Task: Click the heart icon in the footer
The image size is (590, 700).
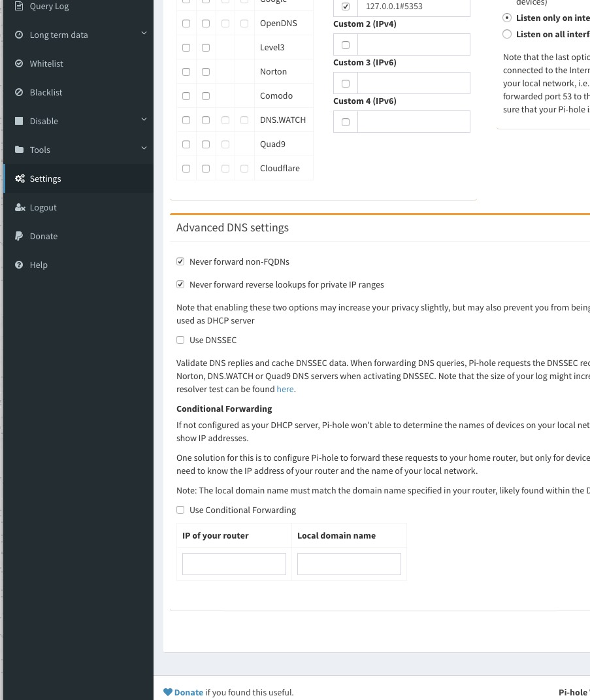Action: click(168, 692)
